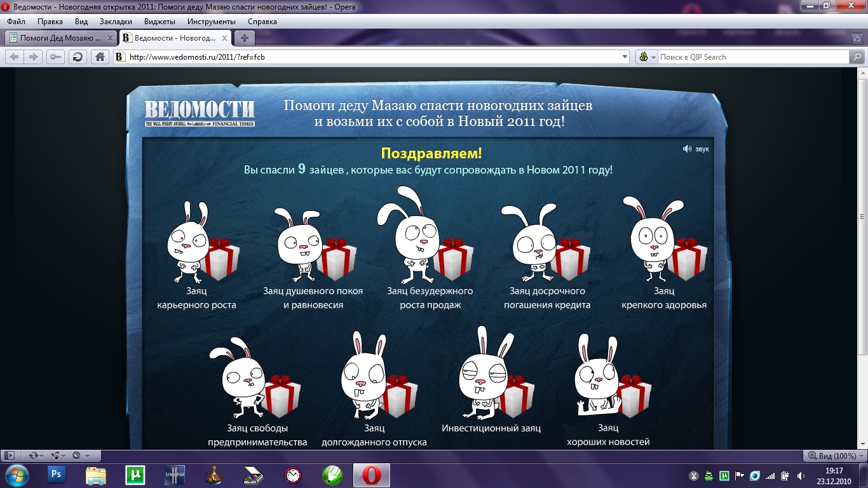Screen dimensions: 868x488
Task: Launch Lineage II from the taskbar
Action: click(x=175, y=475)
